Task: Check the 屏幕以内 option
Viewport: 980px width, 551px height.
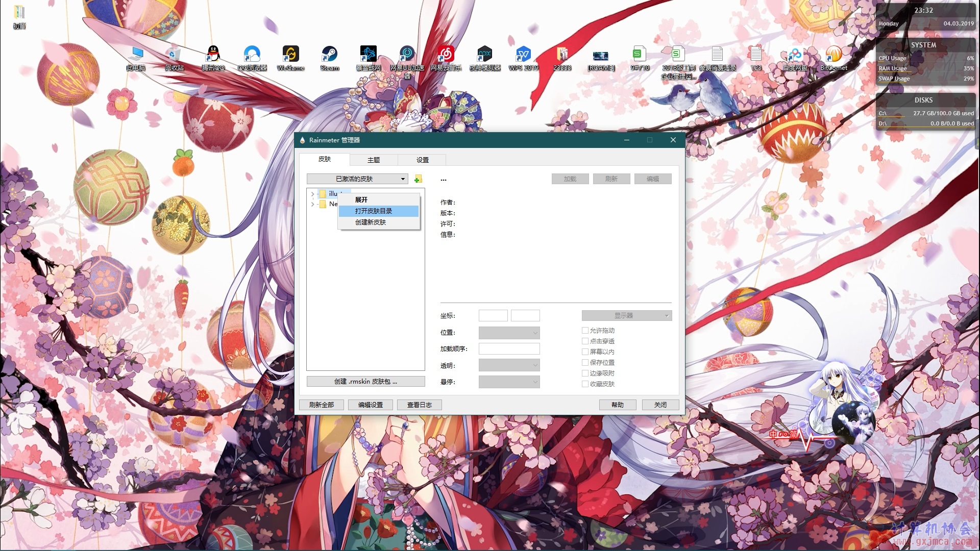Action: (585, 352)
